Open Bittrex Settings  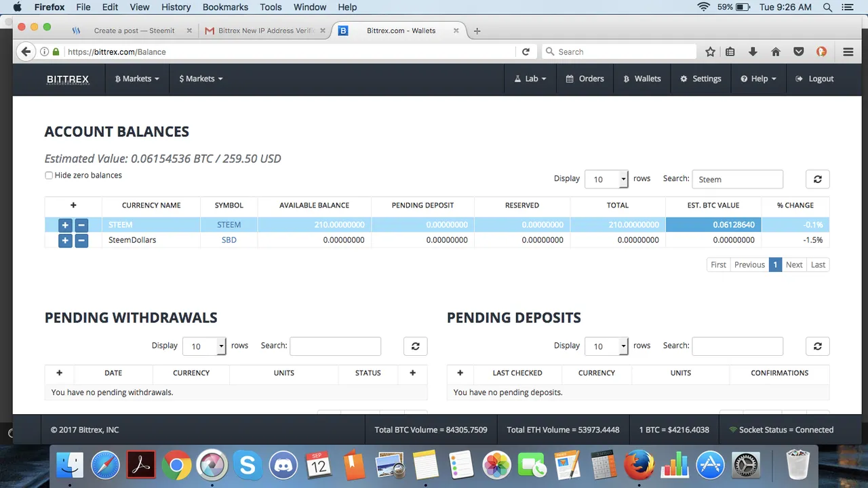[701, 79]
